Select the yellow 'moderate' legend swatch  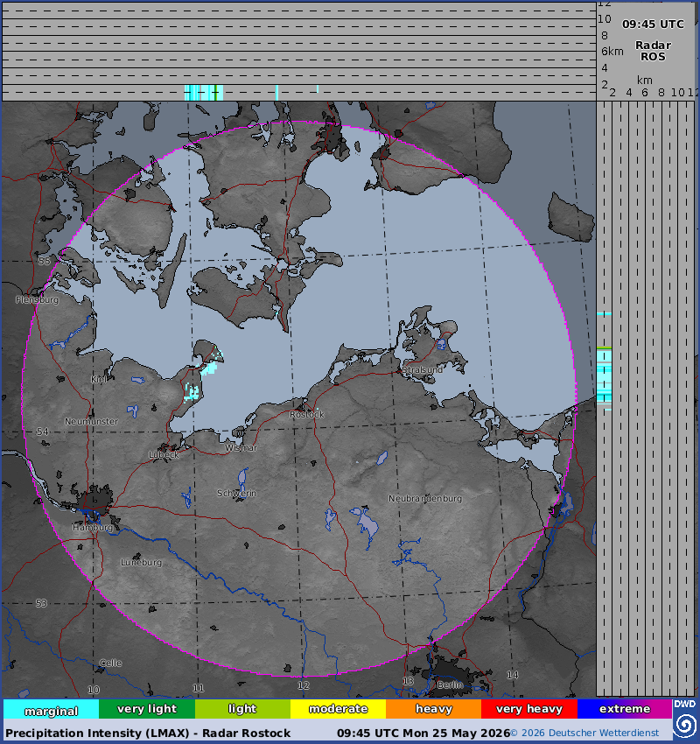(x=338, y=710)
